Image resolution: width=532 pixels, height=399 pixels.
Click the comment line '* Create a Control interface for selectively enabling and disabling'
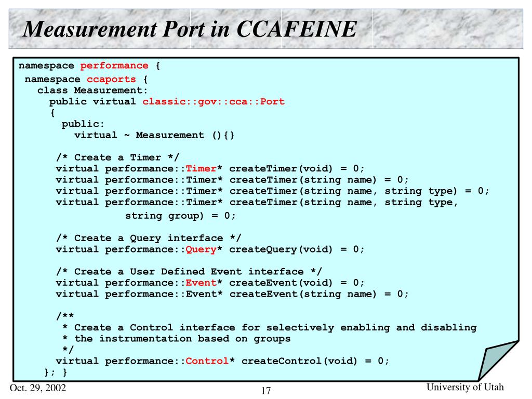tap(270, 328)
